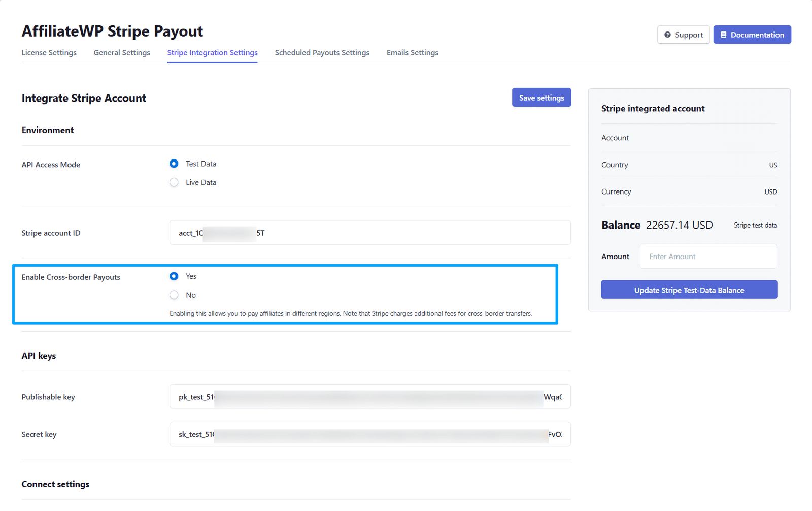The height and width of the screenshot is (511, 812).
Task: Click the Environment section heading
Action: pyautogui.click(x=48, y=130)
